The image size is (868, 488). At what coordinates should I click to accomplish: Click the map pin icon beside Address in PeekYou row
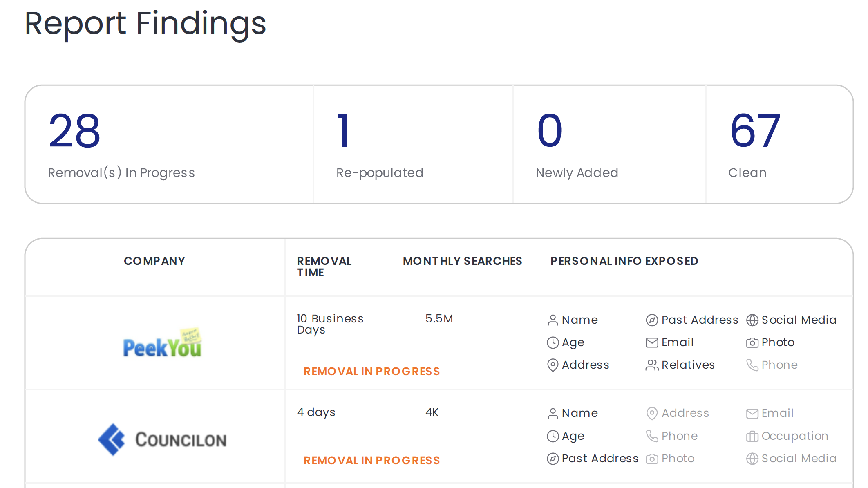coord(553,365)
